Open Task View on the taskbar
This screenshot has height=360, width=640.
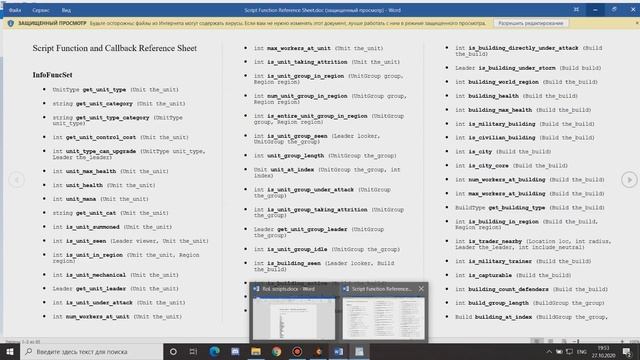pos(193,351)
